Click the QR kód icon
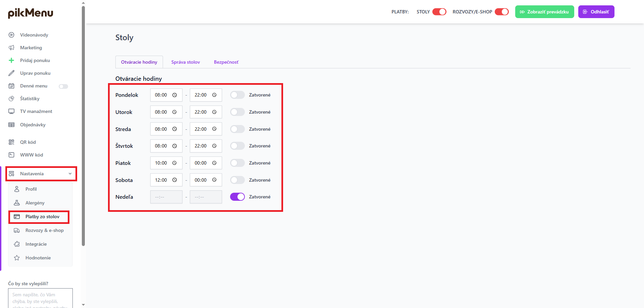The height and width of the screenshot is (308, 644). pyautogui.click(x=11, y=142)
